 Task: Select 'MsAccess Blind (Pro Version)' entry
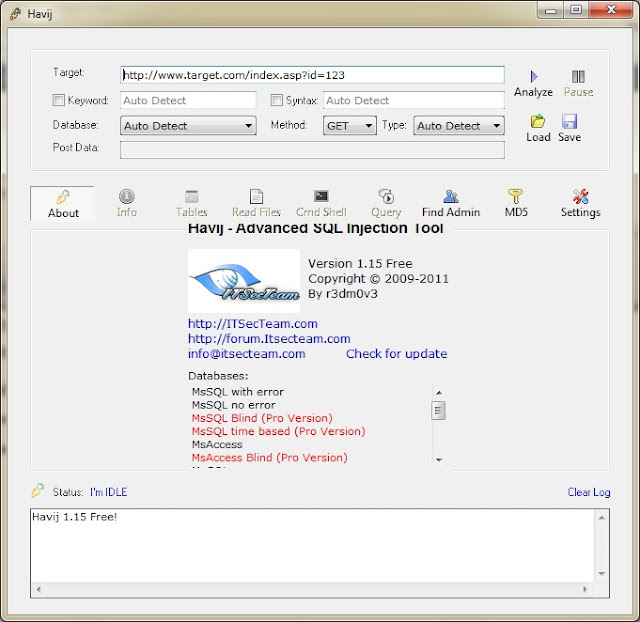[269, 457]
